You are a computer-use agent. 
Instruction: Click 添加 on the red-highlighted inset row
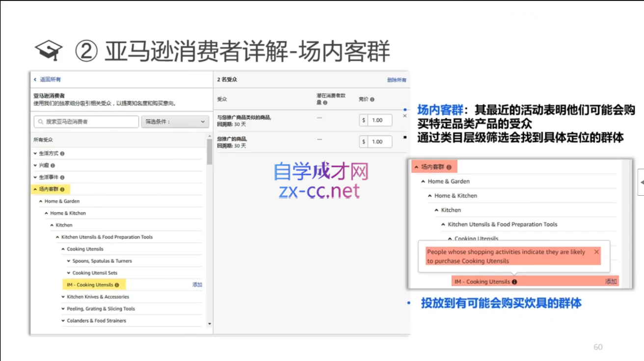(x=611, y=282)
